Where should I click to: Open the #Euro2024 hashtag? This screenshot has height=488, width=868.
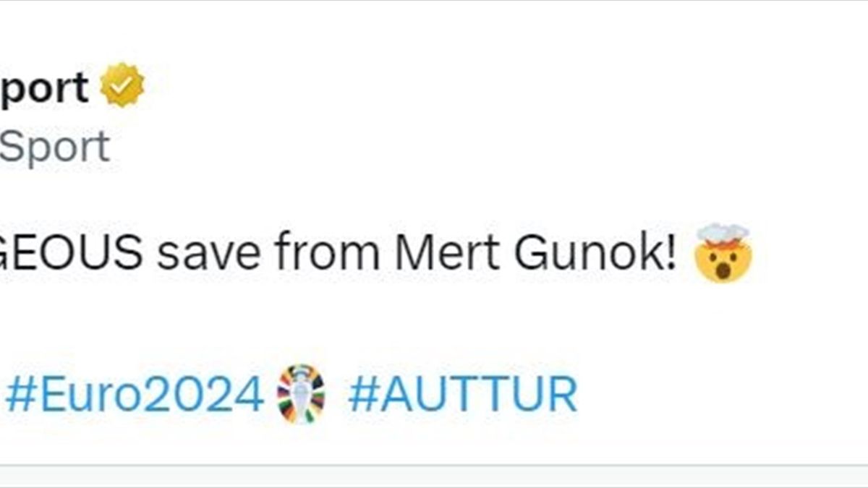tap(135, 395)
